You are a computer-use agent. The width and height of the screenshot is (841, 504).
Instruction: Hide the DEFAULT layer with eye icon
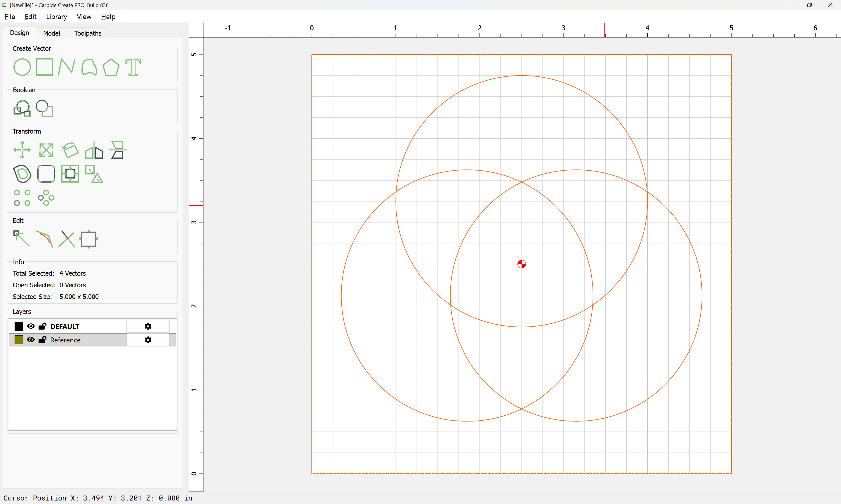coord(31,326)
